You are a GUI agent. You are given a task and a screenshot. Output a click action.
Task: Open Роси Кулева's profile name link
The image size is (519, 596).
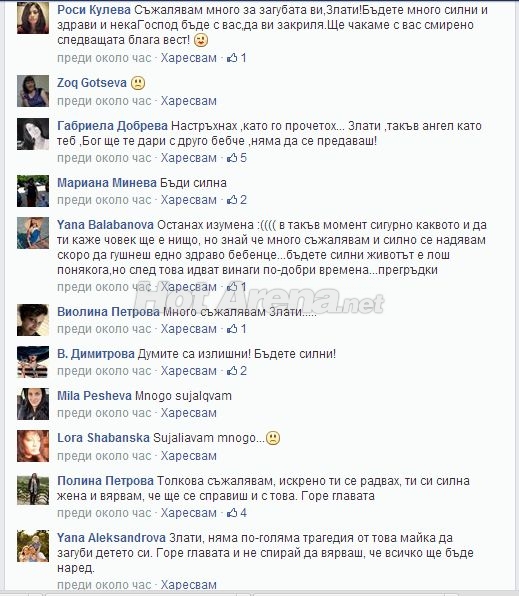click(x=94, y=10)
